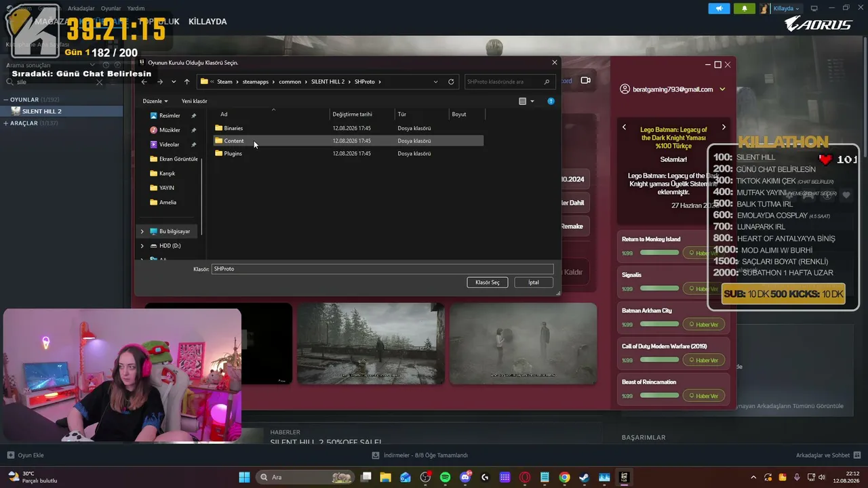Screen dimensions: 868x488
Task: Click the Klasör Seç button
Action: click(x=488, y=282)
